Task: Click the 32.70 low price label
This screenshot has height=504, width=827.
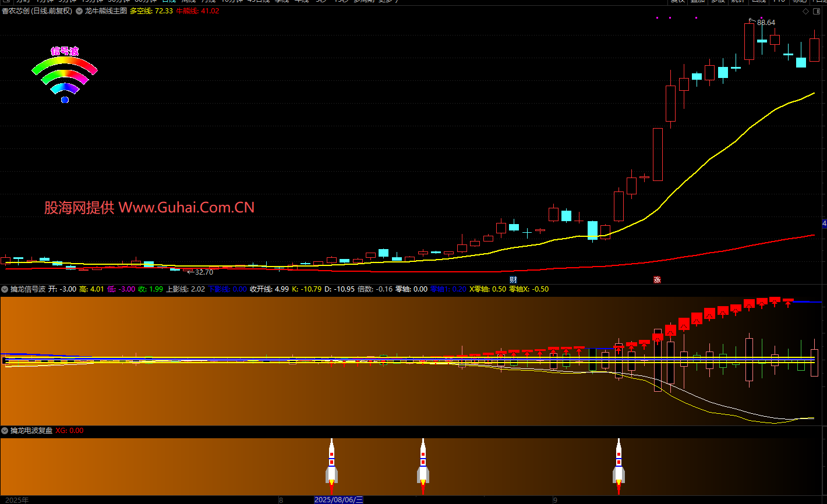Action: (x=204, y=272)
